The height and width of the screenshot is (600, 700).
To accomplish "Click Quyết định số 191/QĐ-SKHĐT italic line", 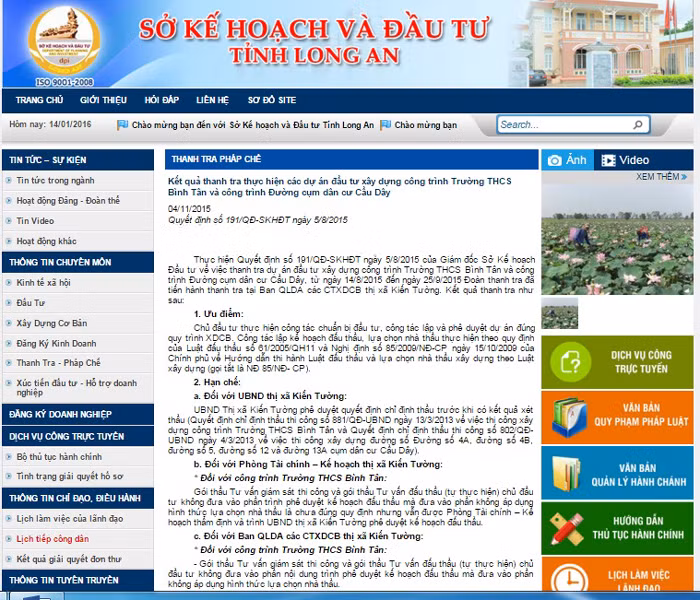I will pyautogui.click(x=258, y=220).
